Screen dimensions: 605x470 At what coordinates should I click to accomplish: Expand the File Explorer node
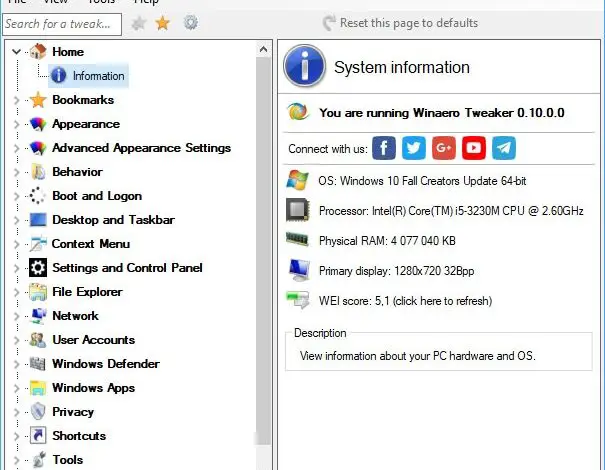coord(16,292)
